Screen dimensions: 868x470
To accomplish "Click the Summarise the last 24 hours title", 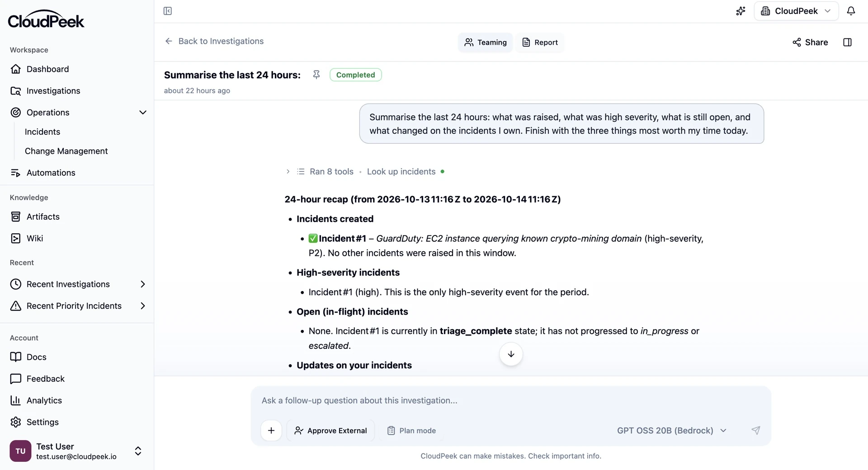I will click(232, 75).
